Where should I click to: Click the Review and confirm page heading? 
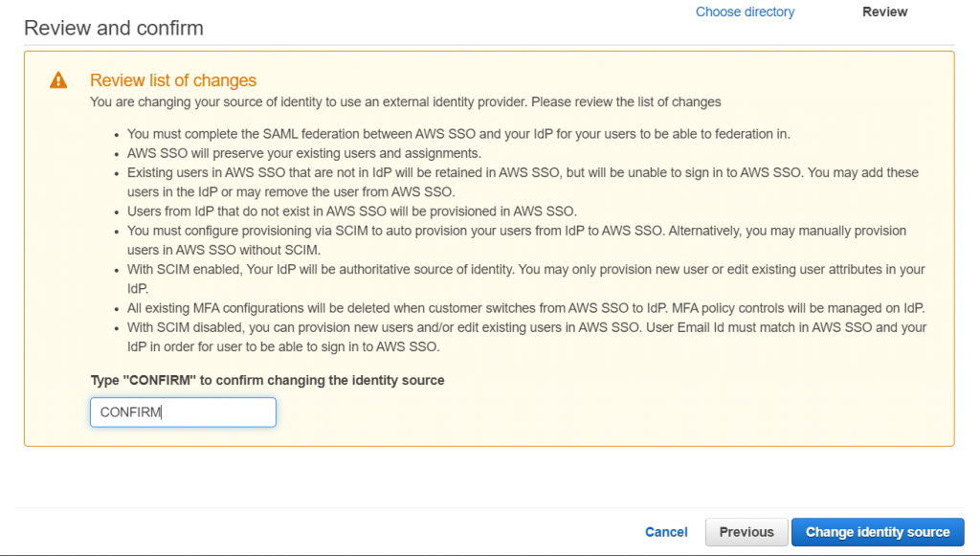(114, 28)
